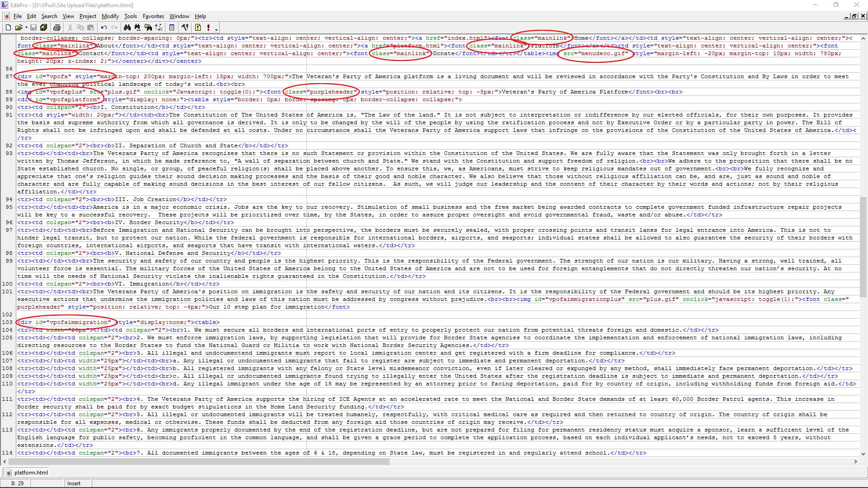868x488 pixels.
Task: Cut selection with the scissors icon
Action: (71, 28)
